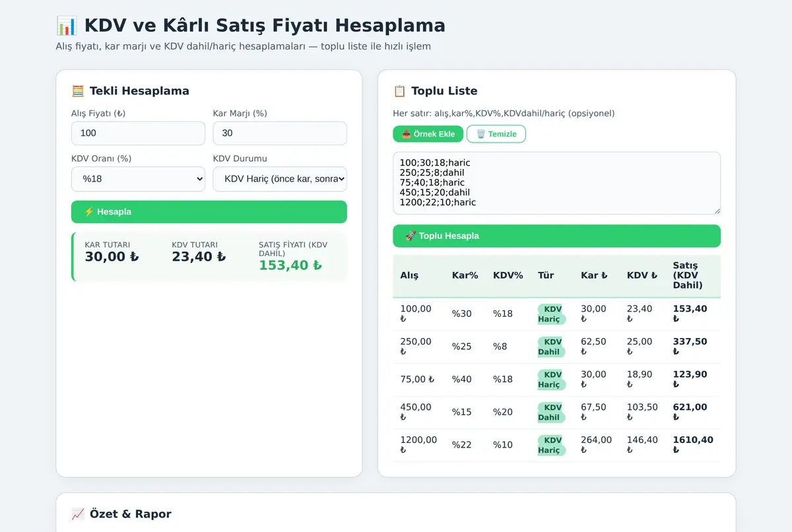Click the KDV Dahil badge in 450,00 row

click(552, 412)
